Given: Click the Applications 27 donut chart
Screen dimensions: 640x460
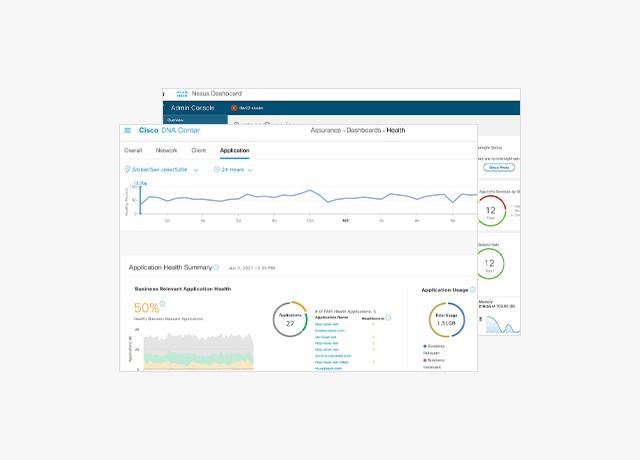Looking at the screenshot, I should tap(290, 319).
